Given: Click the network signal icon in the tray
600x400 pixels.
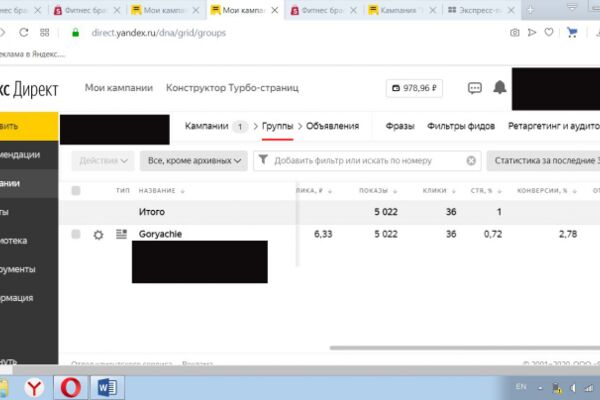Looking at the screenshot, I should pyautogui.click(x=589, y=388).
